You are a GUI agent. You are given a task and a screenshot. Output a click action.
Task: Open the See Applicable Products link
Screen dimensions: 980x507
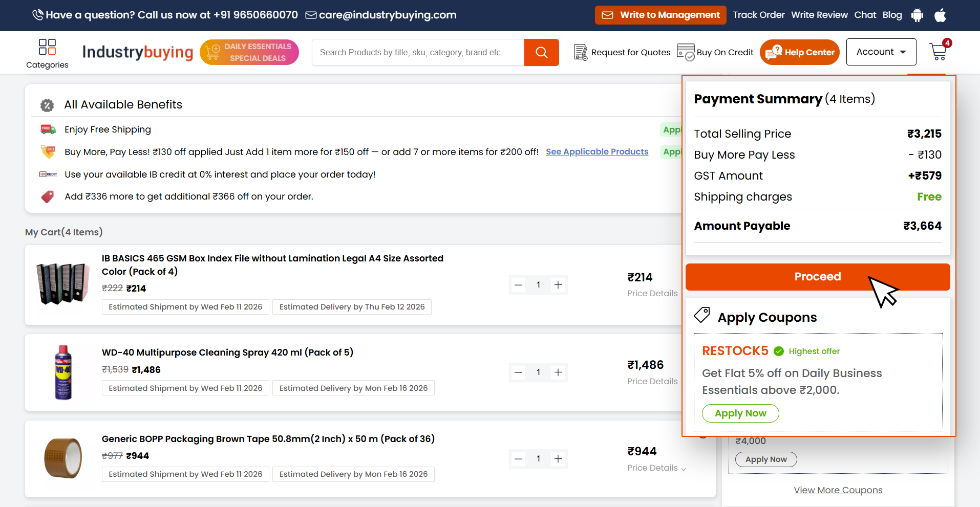coord(597,151)
